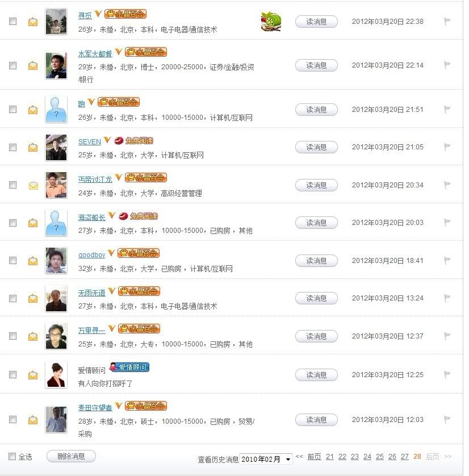This screenshot has height=476, width=469.
Task: Click the 水晶百合 badge next to goodboy
Action: 139,253
